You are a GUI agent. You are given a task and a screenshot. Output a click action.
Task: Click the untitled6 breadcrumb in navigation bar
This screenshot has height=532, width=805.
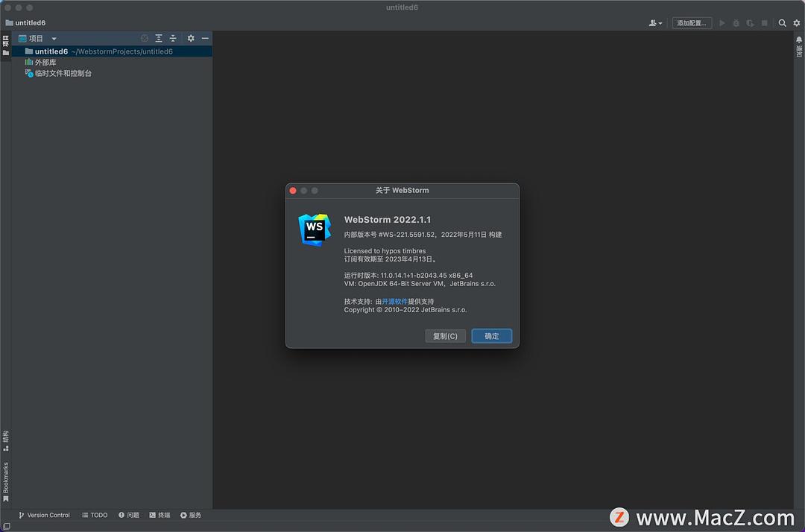(25, 23)
